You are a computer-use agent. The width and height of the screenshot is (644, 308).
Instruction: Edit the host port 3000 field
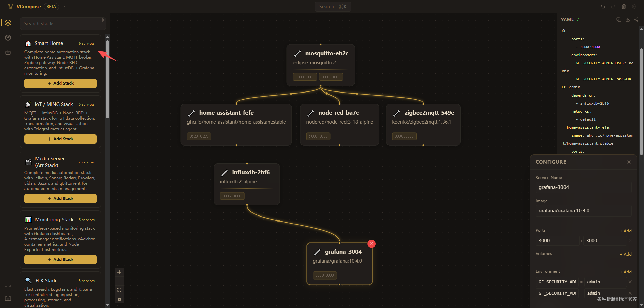tap(557, 241)
